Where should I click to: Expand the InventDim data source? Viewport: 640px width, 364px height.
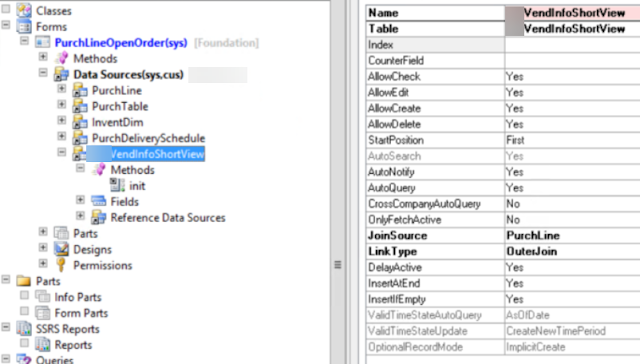click(x=62, y=120)
